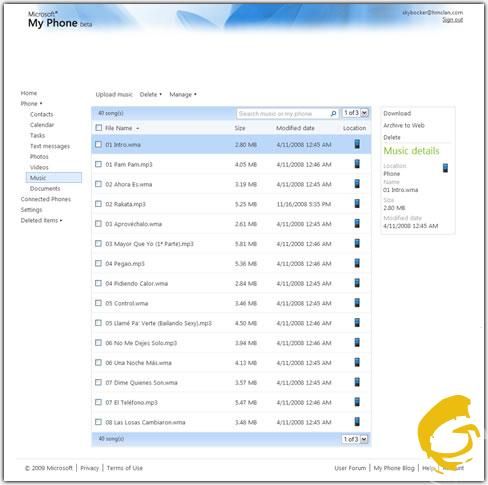
Task: Click Sign out link
Action: pos(453,20)
